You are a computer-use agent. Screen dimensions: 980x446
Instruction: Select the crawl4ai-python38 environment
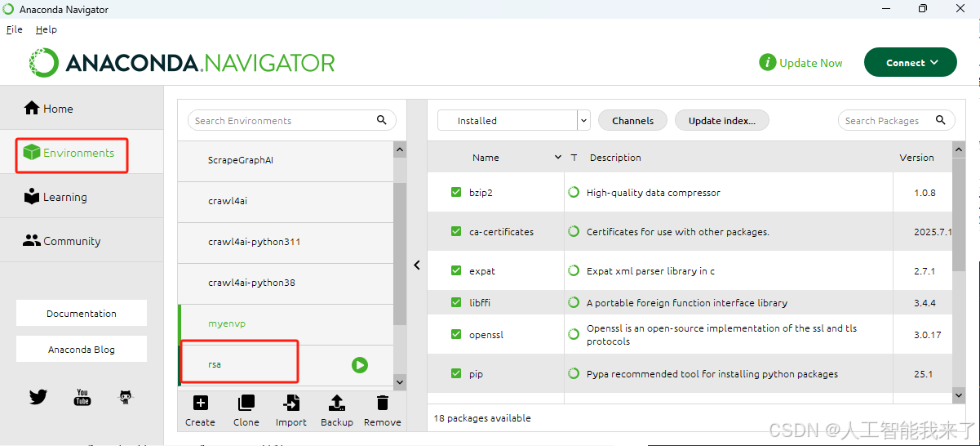click(286, 283)
